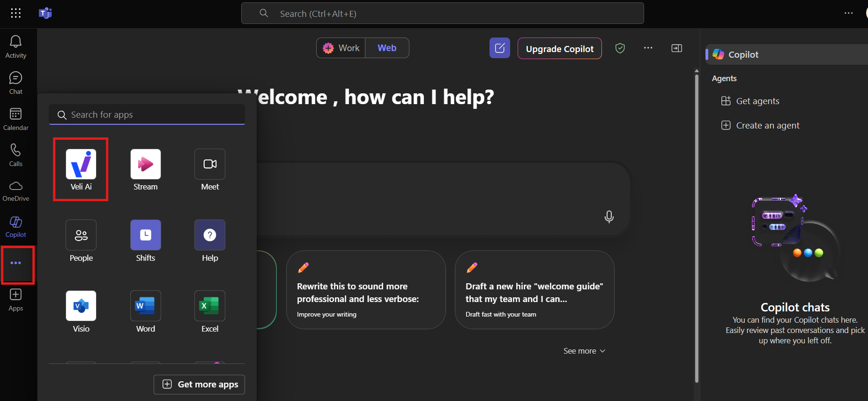Select Copilot in the left rail
Image resolution: width=868 pixels, height=401 pixels.
click(x=16, y=227)
